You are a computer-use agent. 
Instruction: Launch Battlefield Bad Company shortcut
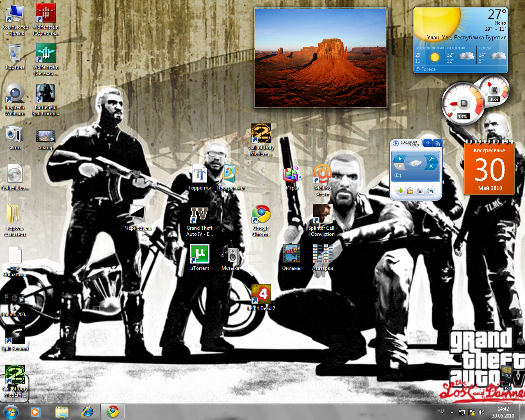46,100
